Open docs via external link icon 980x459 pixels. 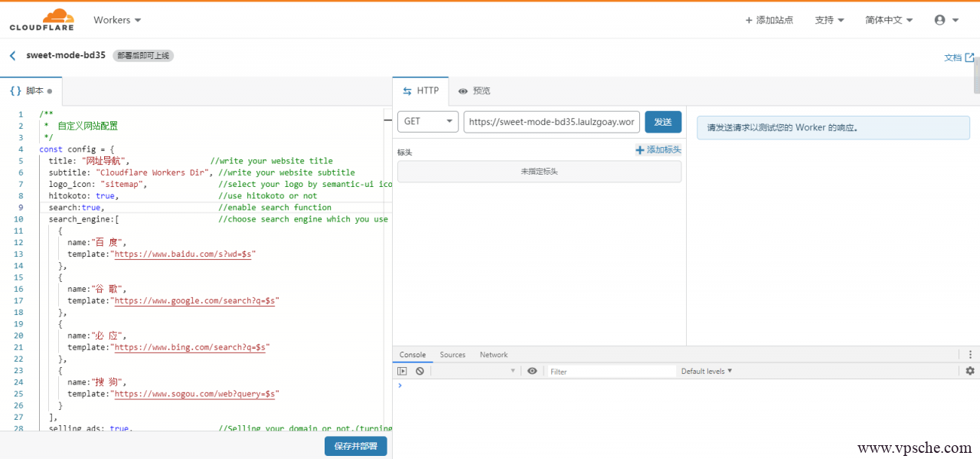(970, 57)
